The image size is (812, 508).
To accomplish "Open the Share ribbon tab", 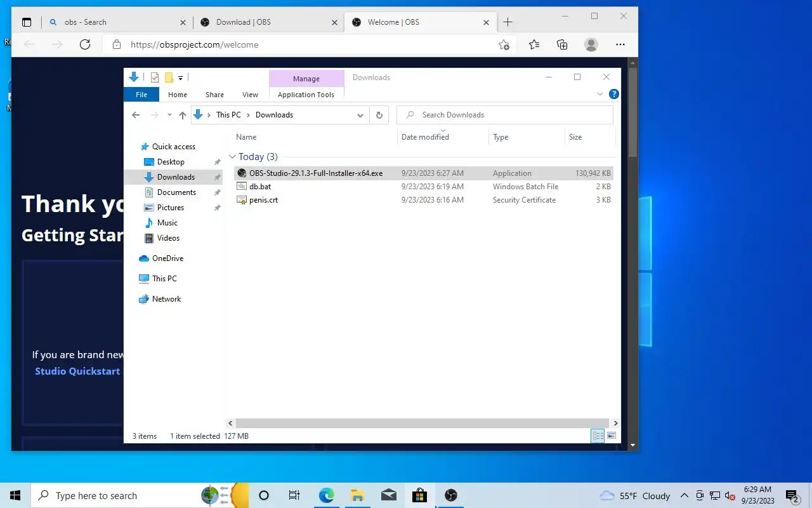I will coord(214,95).
